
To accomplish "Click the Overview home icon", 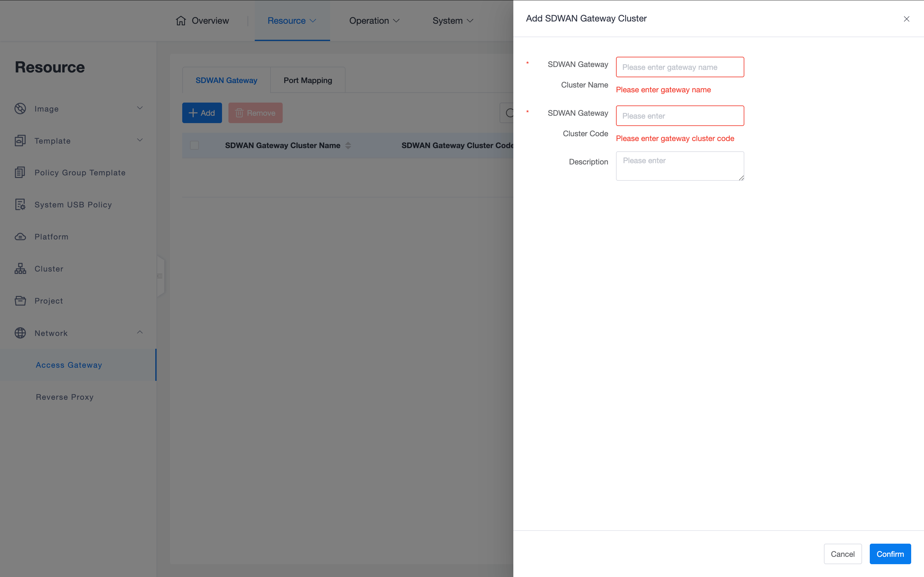I will point(181,21).
